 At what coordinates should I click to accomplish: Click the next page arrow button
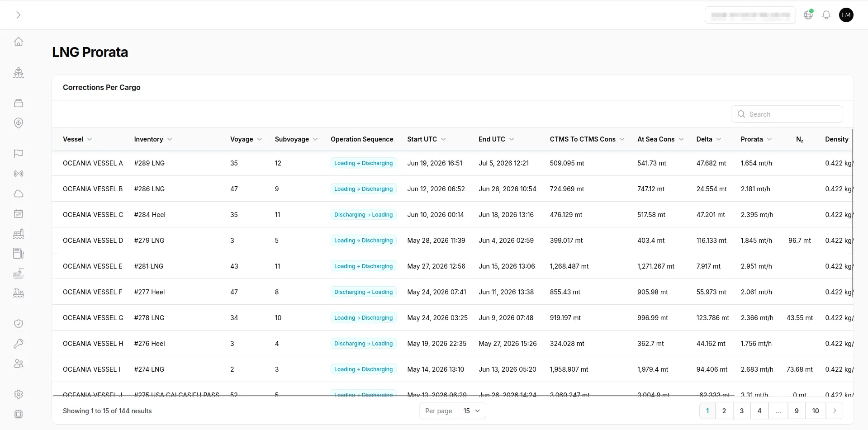point(835,411)
